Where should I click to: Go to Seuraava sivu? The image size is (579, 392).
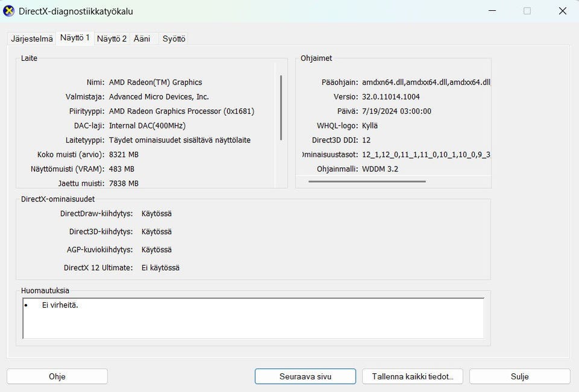coord(305,376)
